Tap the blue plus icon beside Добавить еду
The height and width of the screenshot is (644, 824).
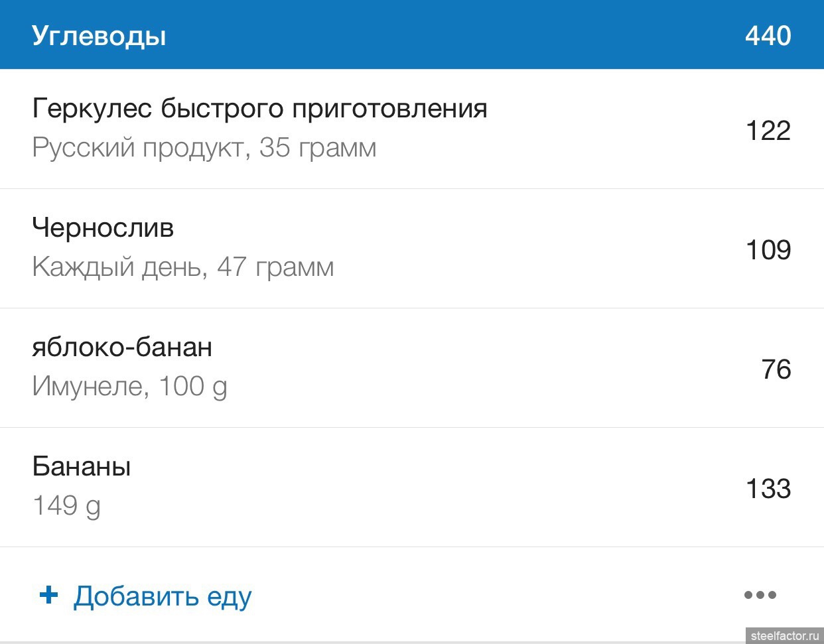48,595
